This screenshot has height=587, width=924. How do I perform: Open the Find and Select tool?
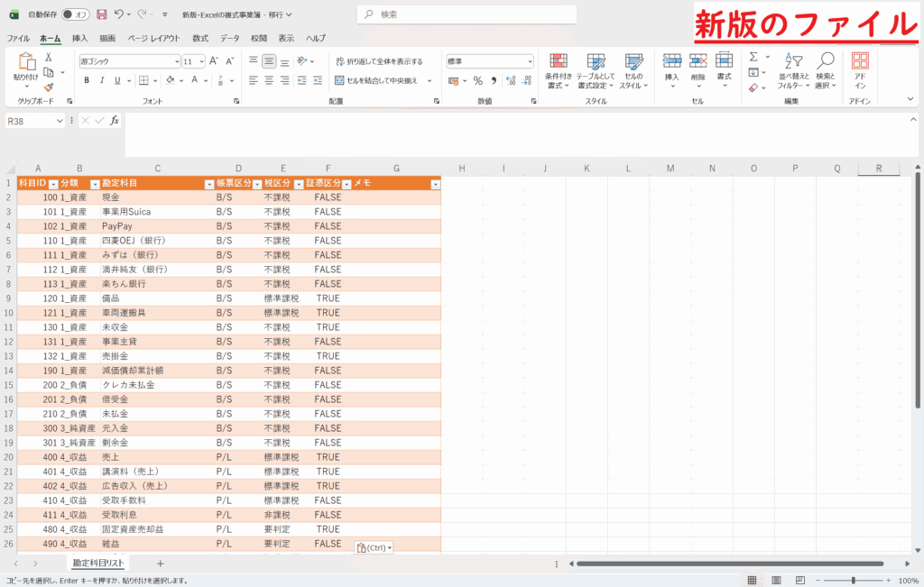click(x=825, y=69)
